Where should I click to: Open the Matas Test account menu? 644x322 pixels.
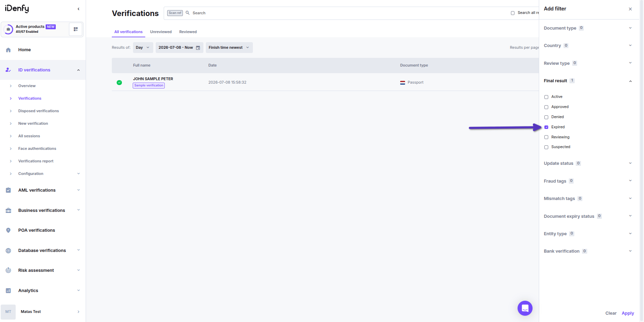pos(43,312)
